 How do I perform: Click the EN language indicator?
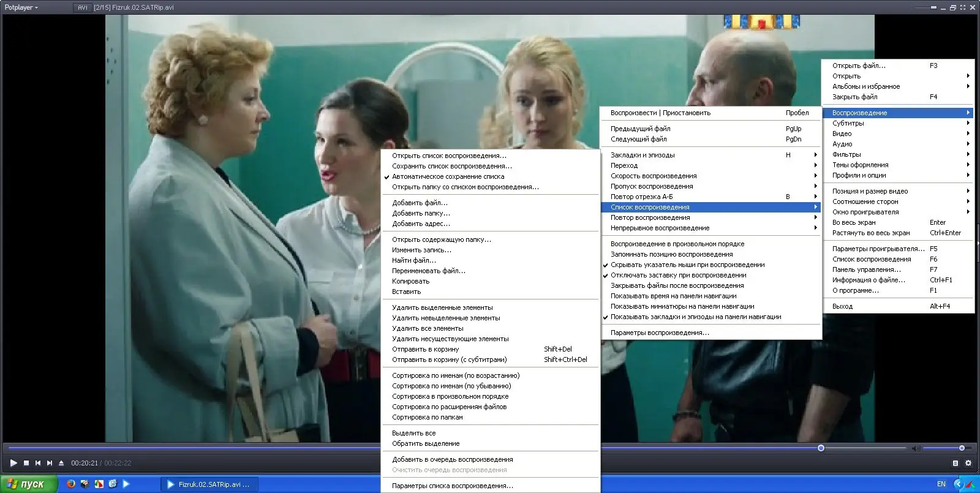[941, 484]
